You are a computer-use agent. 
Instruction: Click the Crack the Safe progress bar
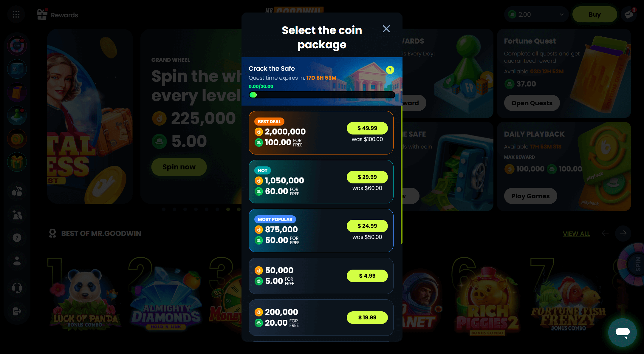click(x=322, y=95)
